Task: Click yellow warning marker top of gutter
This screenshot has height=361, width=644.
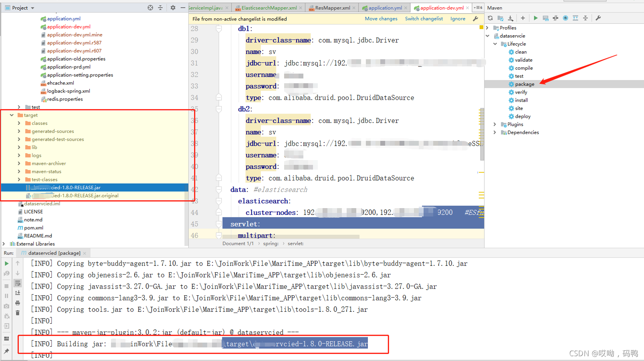Action: pyautogui.click(x=481, y=28)
